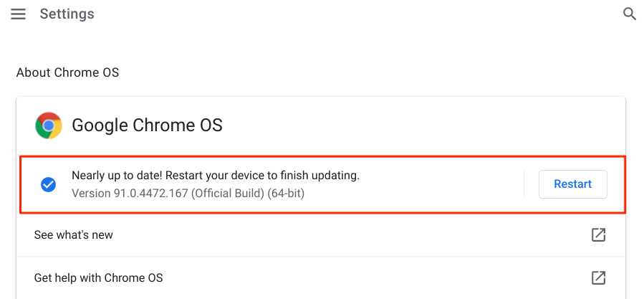Click the word 'Version' in build info

coord(90,194)
